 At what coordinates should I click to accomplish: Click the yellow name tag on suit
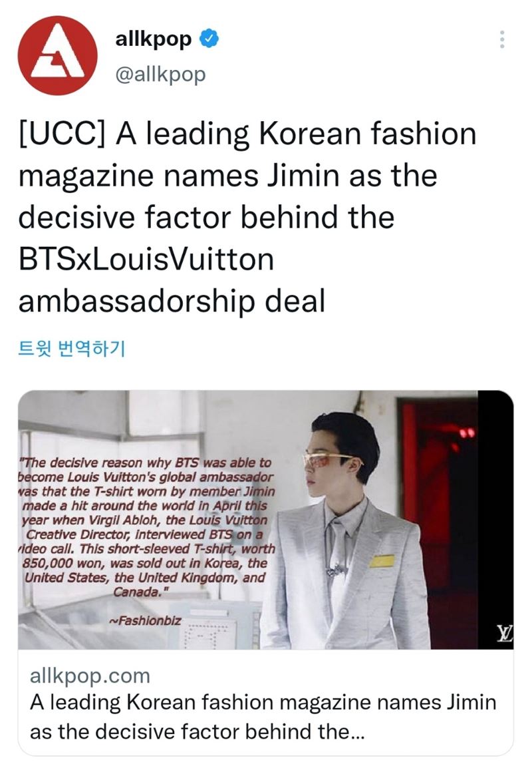(x=382, y=561)
